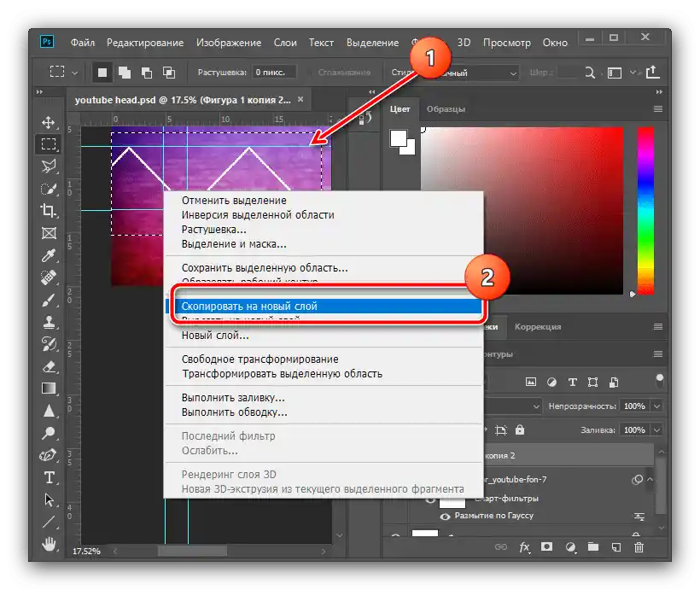700x590 pixels.
Task: Expand the toolbox double-arrow
Action: [40, 91]
